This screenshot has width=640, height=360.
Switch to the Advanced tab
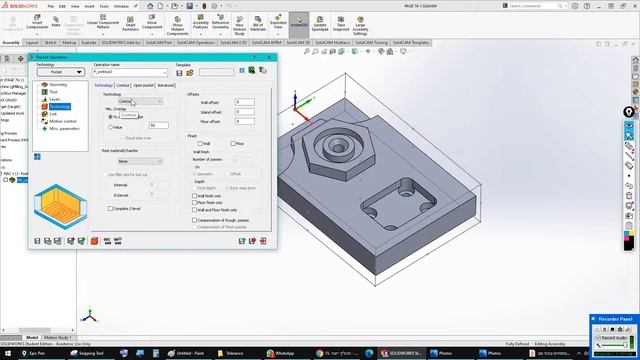point(166,85)
